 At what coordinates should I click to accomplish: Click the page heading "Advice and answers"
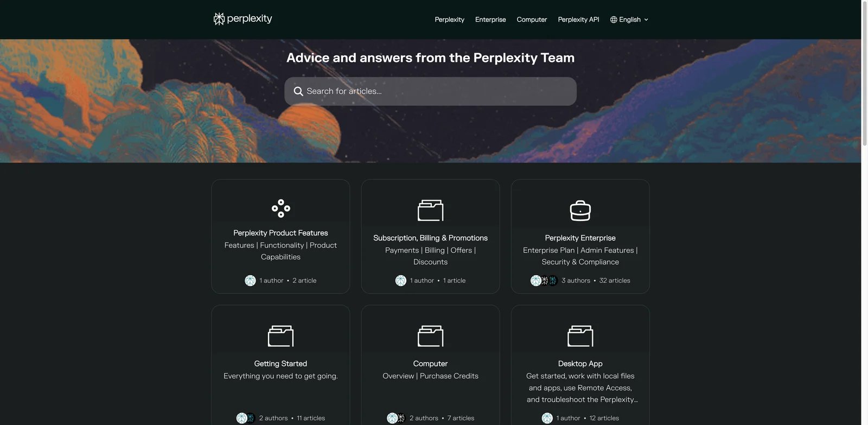click(x=430, y=58)
